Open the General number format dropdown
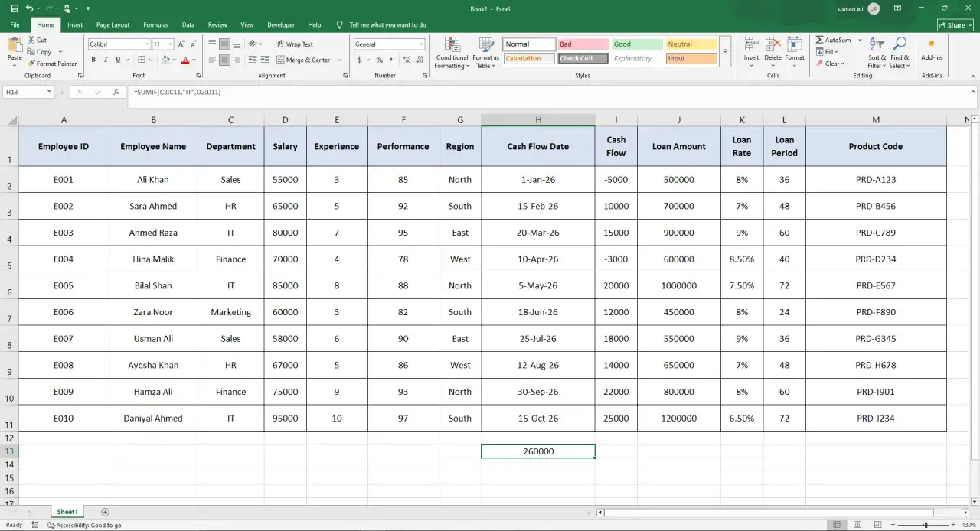980x531 pixels. point(421,44)
